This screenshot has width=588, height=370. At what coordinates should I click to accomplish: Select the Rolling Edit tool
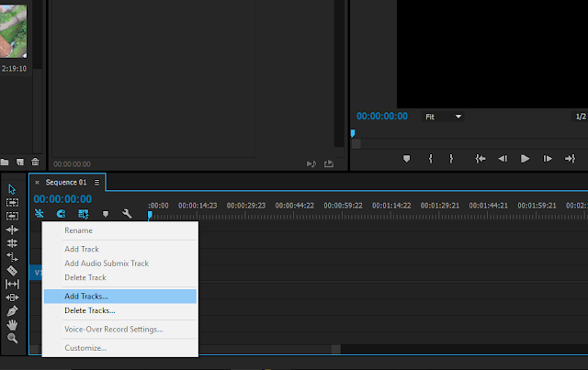click(12, 243)
